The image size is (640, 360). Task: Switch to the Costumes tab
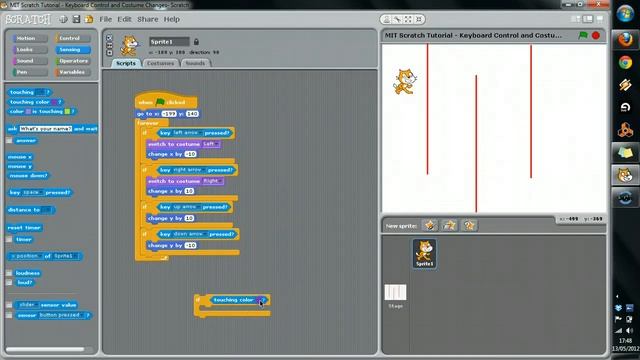[x=160, y=63]
